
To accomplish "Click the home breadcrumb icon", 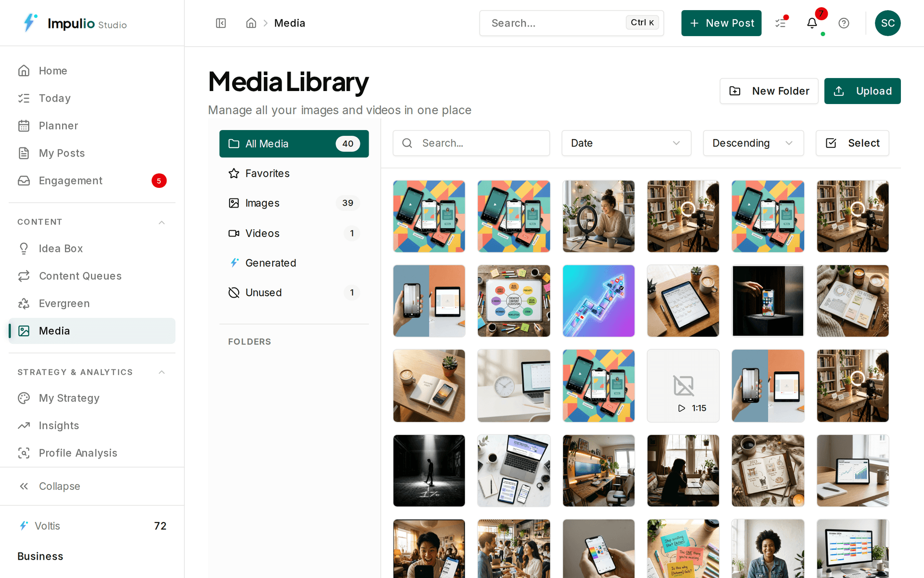I will 251,23.
